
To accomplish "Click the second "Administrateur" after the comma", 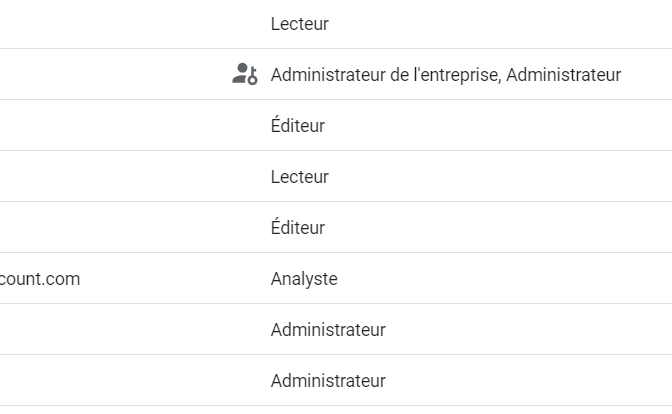I will 564,75.
